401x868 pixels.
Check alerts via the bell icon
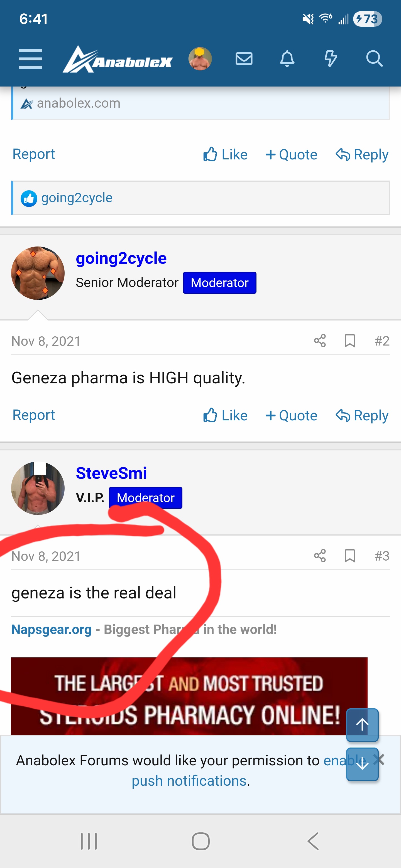pyautogui.click(x=287, y=59)
